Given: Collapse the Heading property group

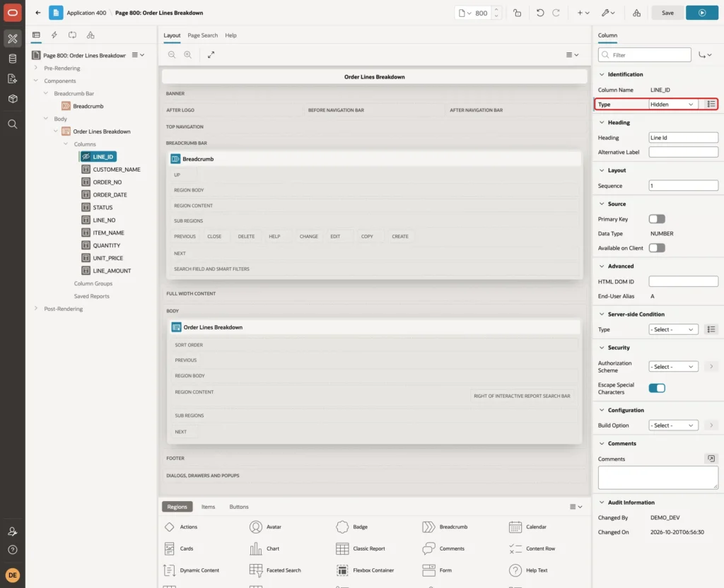Looking at the screenshot, I should point(602,122).
